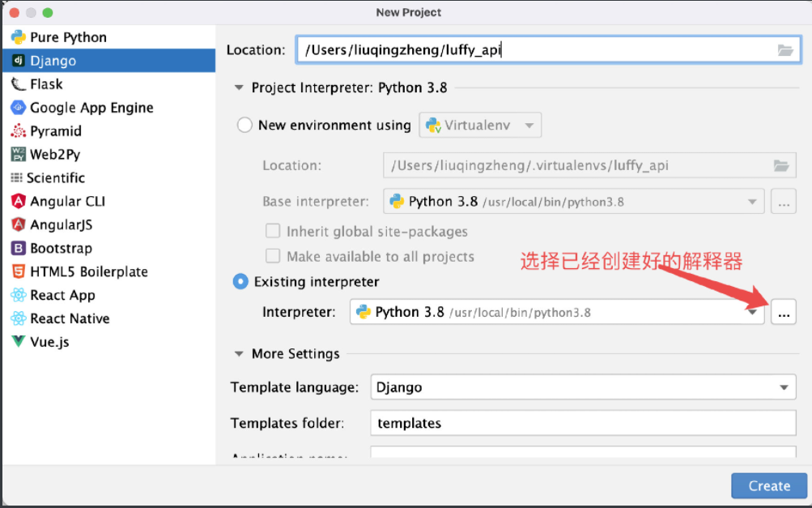The height and width of the screenshot is (508, 812).
Task: Tick Make available to all projects
Action: coord(273,257)
